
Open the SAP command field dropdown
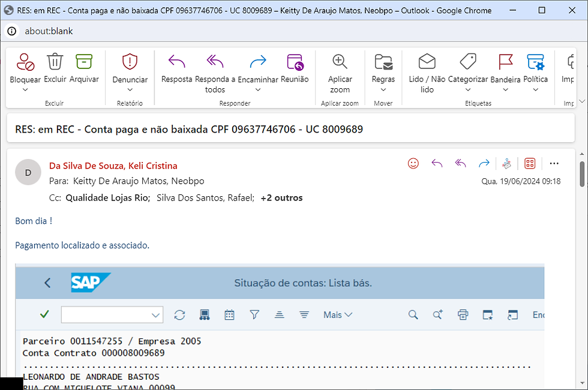155,315
